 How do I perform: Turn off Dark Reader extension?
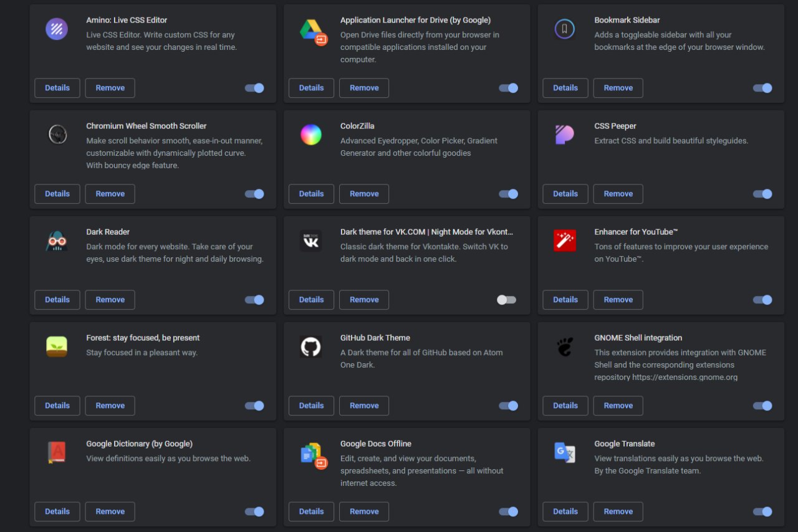(x=254, y=300)
